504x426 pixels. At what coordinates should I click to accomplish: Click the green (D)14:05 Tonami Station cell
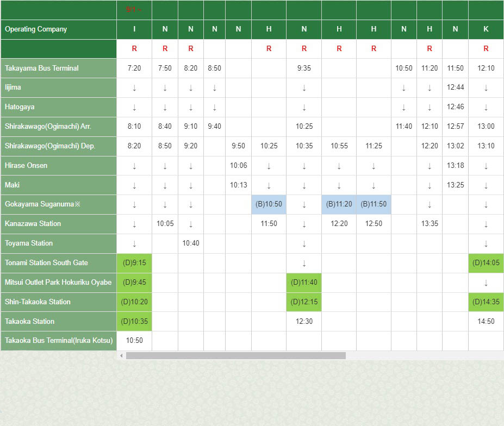point(486,263)
